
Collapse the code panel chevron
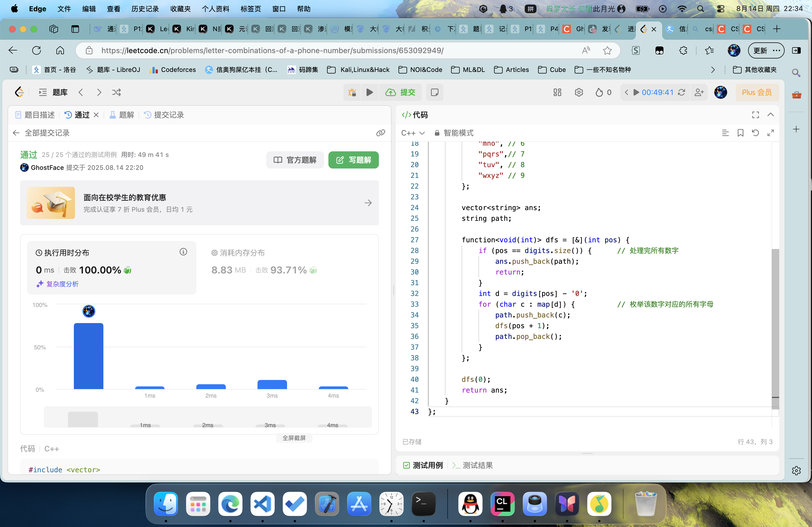770,115
